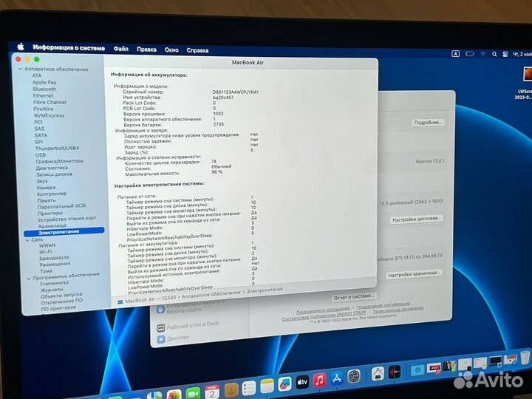Click Отчет о системе… button
Image resolution: width=532 pixels, height=399 pixels.
pos(353,297)
